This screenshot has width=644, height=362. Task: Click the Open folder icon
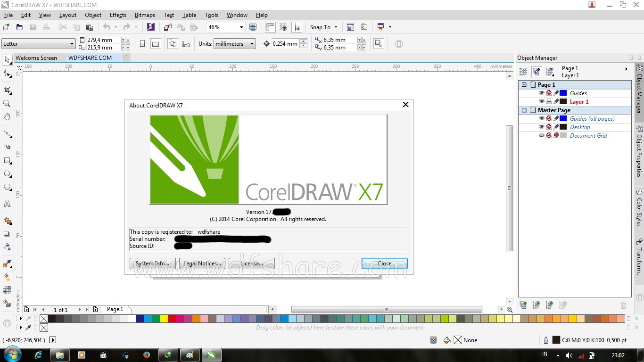pos(19,27)
